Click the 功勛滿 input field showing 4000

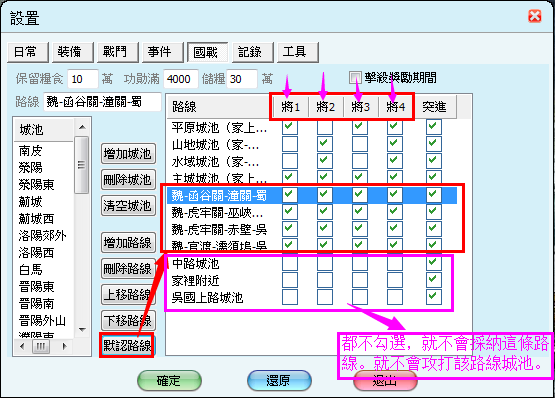click(181, 79)
